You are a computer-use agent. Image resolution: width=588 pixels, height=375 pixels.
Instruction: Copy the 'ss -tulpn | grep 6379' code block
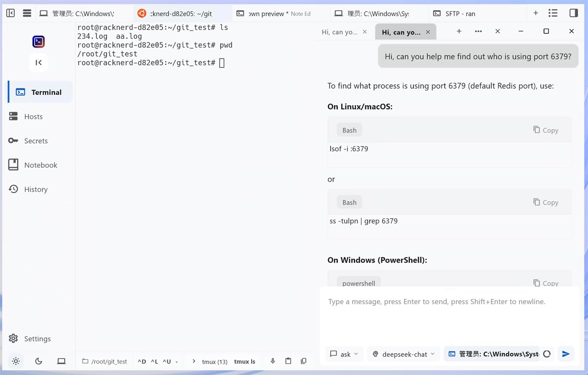(546, 202)
